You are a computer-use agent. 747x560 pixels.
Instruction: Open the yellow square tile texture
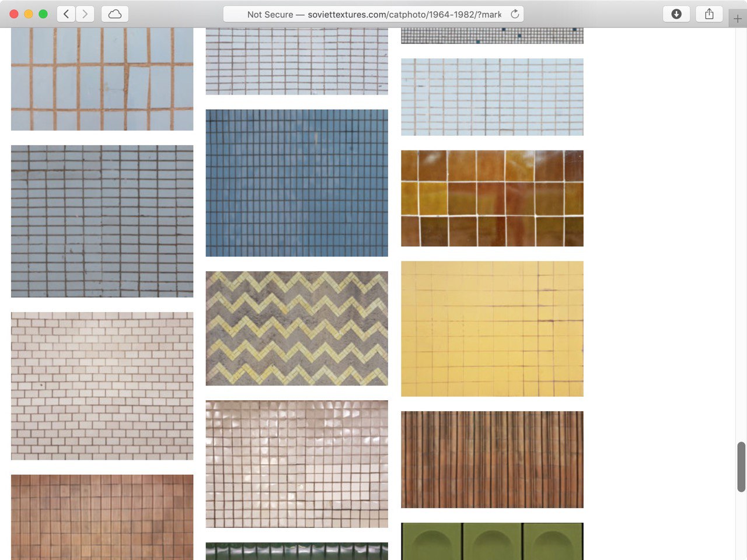492,328
